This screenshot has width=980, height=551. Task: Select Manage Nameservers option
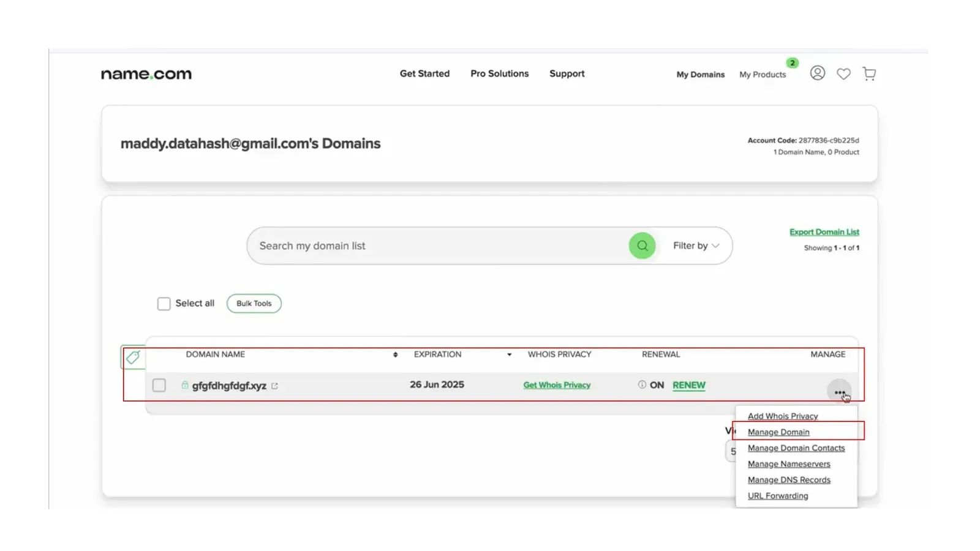pyautogui.click(x=788, y=464)
